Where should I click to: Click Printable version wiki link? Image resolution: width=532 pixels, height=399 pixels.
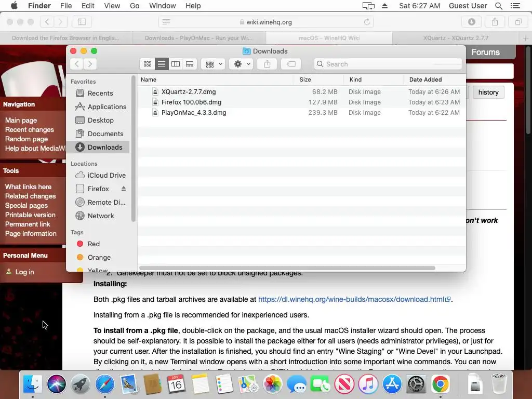tap(30, 215)
